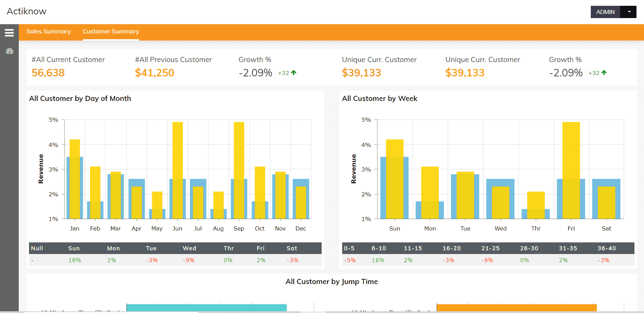Click the 31-35 column header
Viewport: 644px width, 313px height.
(568, 248)
